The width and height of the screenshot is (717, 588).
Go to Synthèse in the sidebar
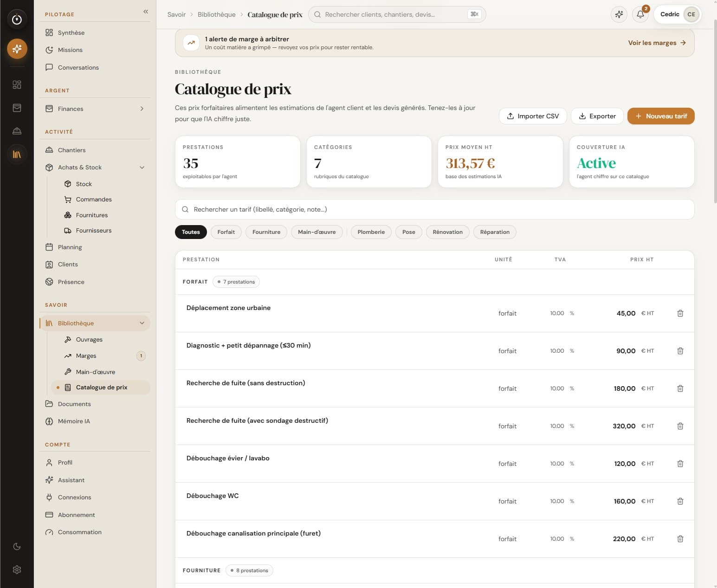click(95, 32)
